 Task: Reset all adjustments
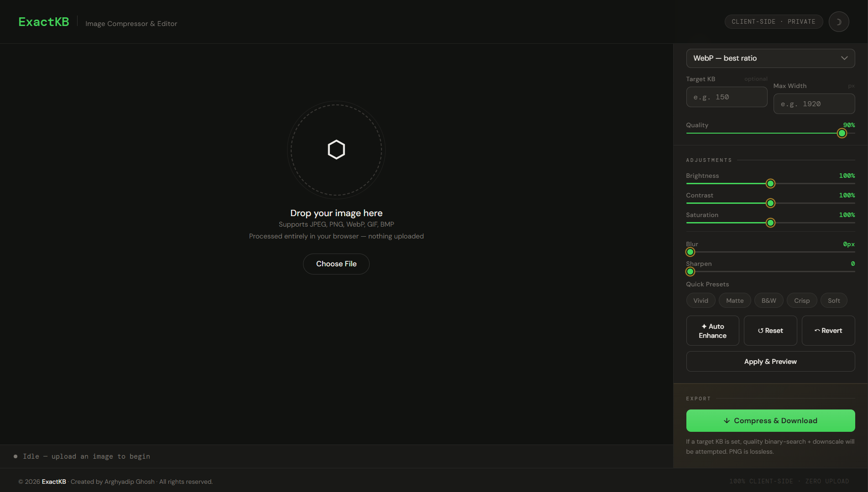pos(770,331)
